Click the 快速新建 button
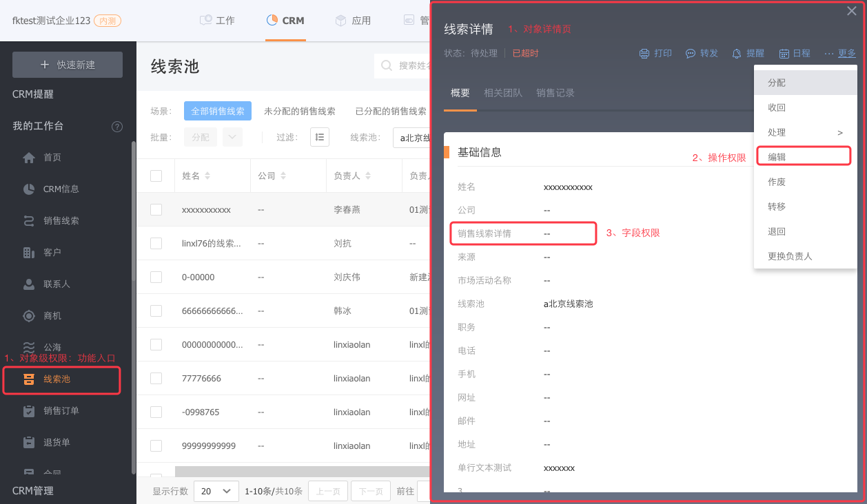Viewport: 867px width, 504px height. [x=68, y=65]
